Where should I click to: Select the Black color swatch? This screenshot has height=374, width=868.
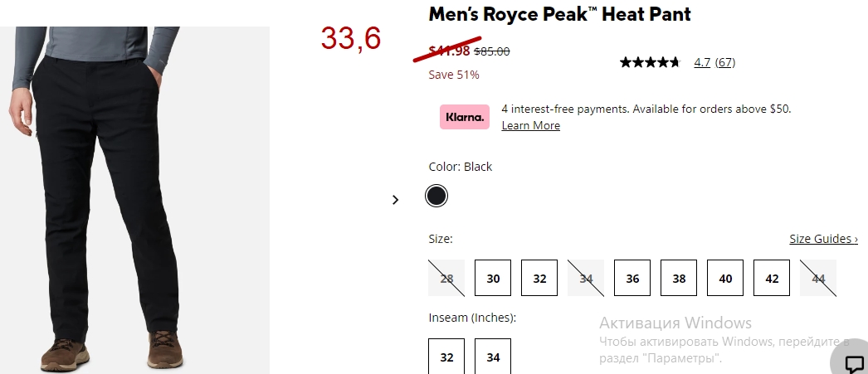click(x=436, y=196)
